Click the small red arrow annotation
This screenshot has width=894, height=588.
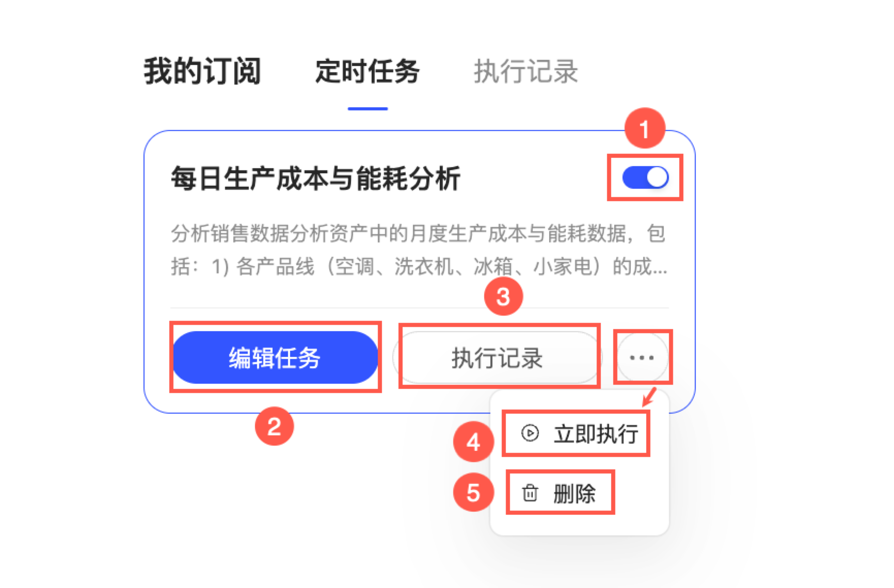pos(649,397)
